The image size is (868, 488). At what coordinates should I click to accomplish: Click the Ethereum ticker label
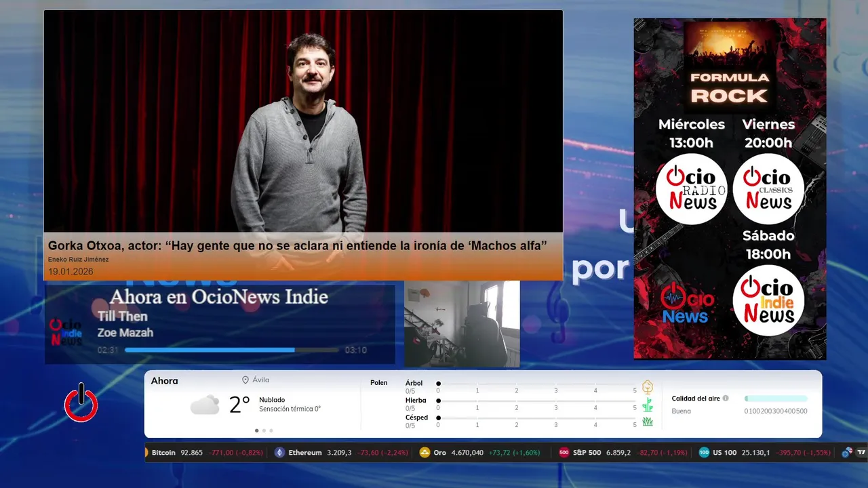(305, 453)
